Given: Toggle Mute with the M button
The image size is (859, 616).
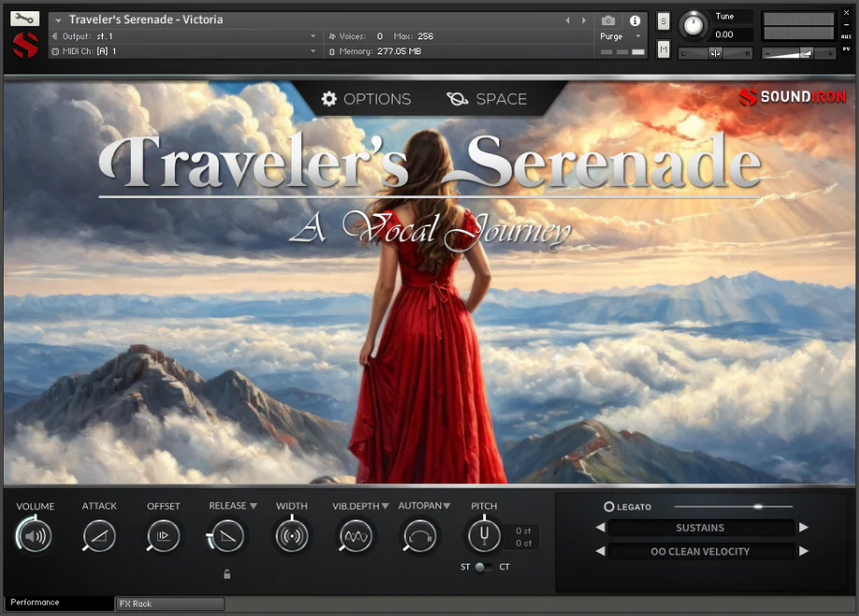Looking at the screenshot, I should pyautogui.click(x=664, y=50).
